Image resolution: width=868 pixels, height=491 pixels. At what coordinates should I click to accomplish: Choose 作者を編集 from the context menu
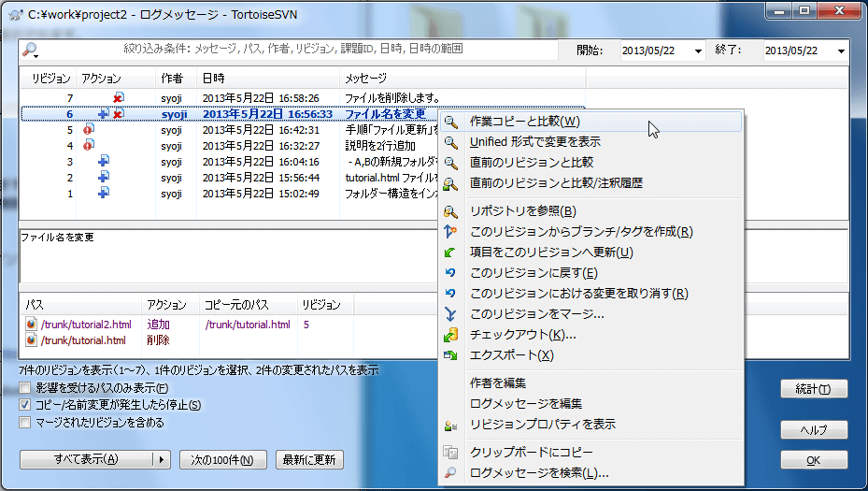(591, 383)
